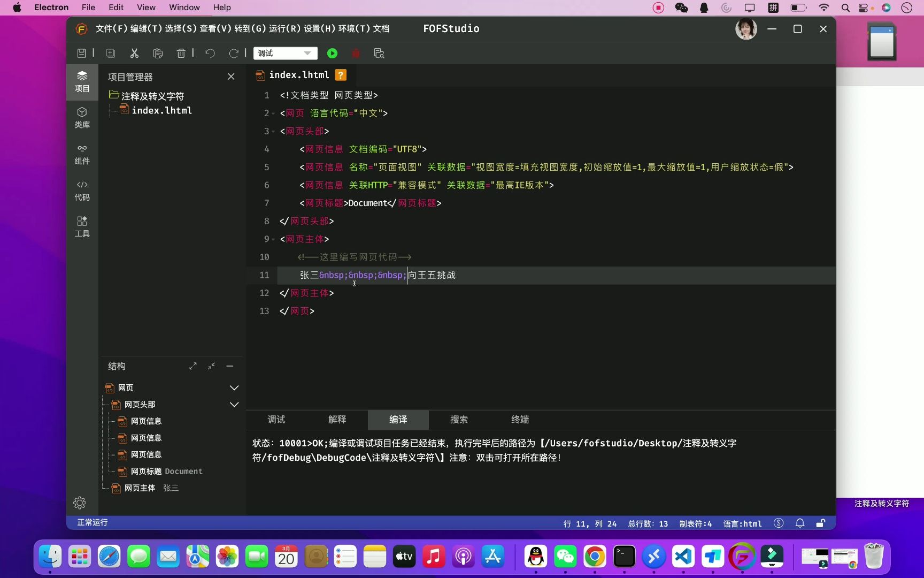This screenshot has height=578, width=924.
Task: Expand all nodes in the 结构 panel
Action: tap(193, 366)
